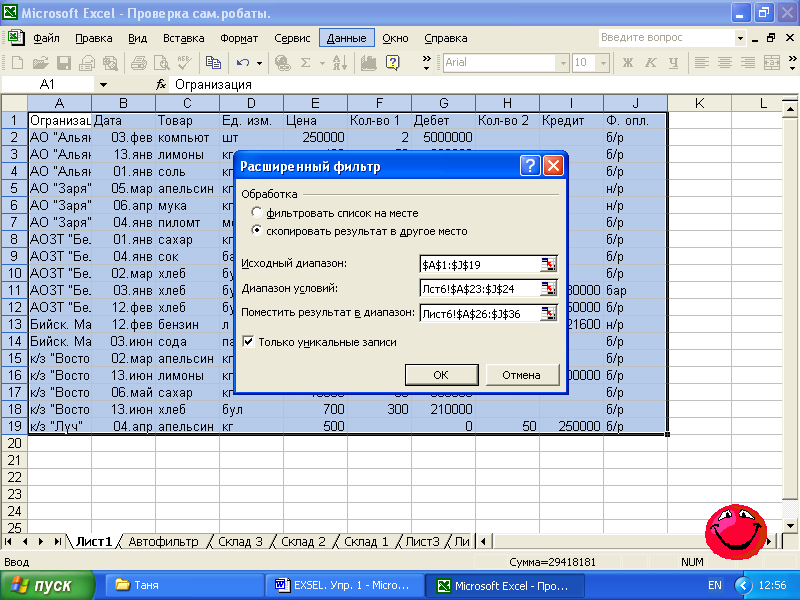The image size is (800, 600).
Task: Open the Undo history dropdown arrow
Action: [259, 63]
